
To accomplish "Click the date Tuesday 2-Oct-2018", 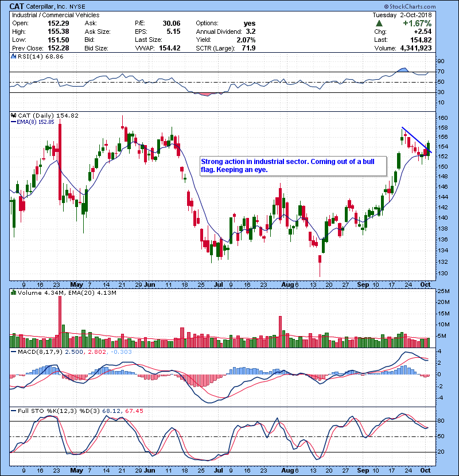I will pyautogui.click(x=402, y=15).
